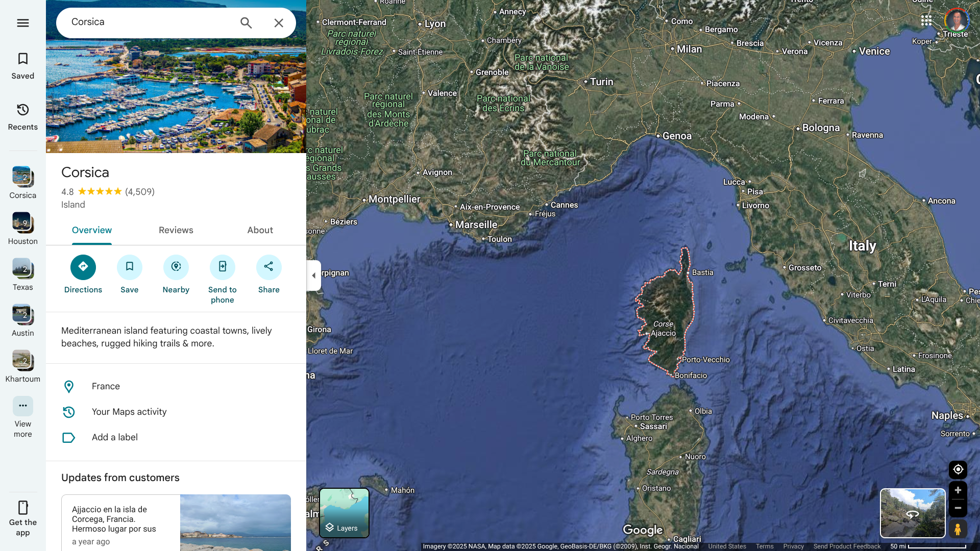Send Corsica to phone icon

223,267
